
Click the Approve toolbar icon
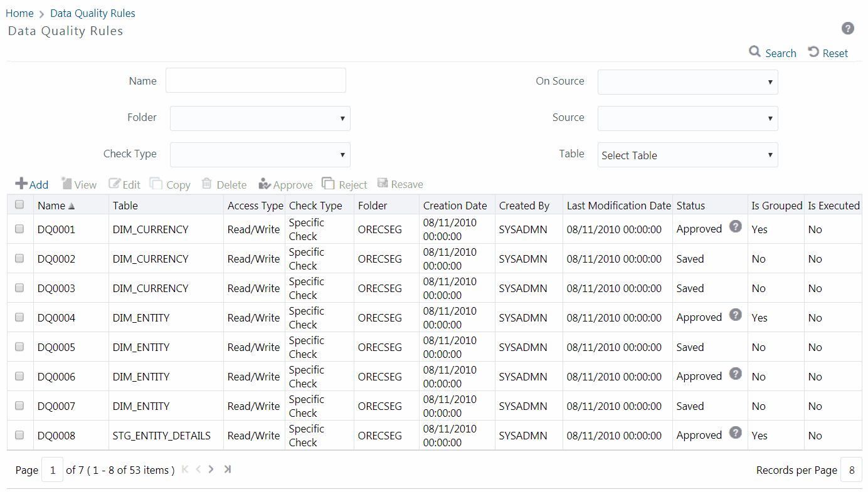265,184
